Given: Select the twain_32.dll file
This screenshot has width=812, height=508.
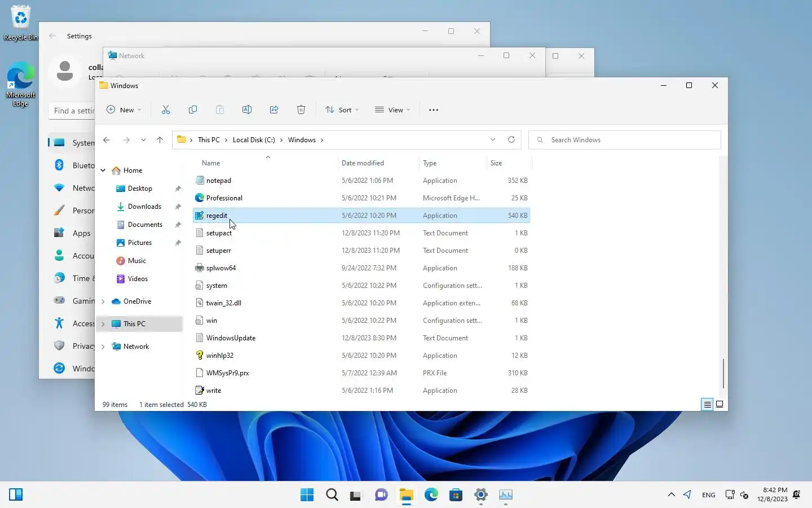Looking at the screenshot, I should [361, 303].
